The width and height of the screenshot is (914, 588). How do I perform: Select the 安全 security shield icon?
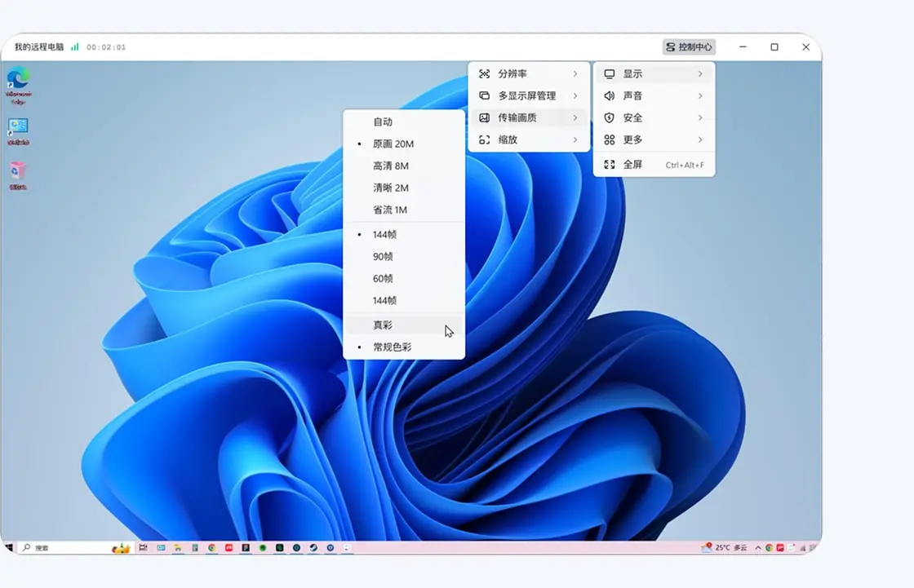pos(609,118)
